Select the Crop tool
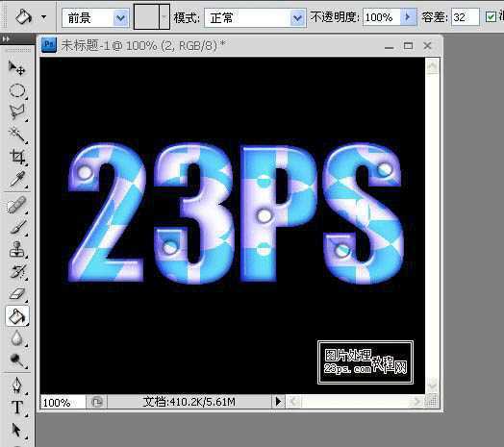 point(16,157)
